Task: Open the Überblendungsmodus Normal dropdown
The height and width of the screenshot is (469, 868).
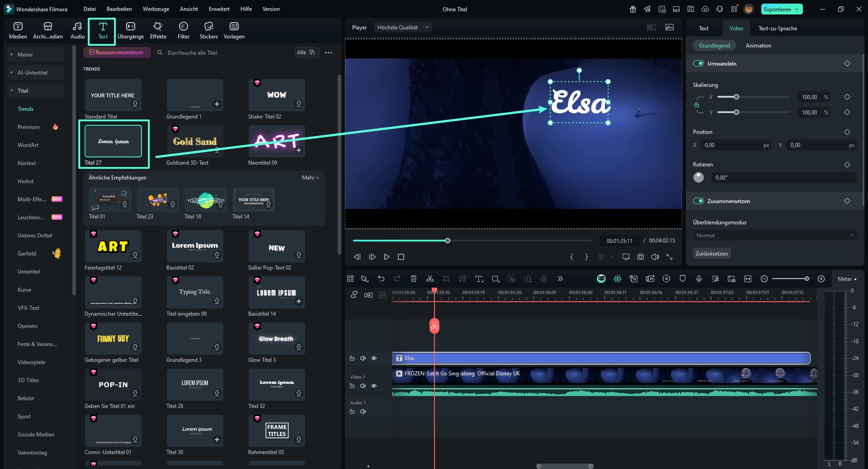Action: tap(775, 235)
